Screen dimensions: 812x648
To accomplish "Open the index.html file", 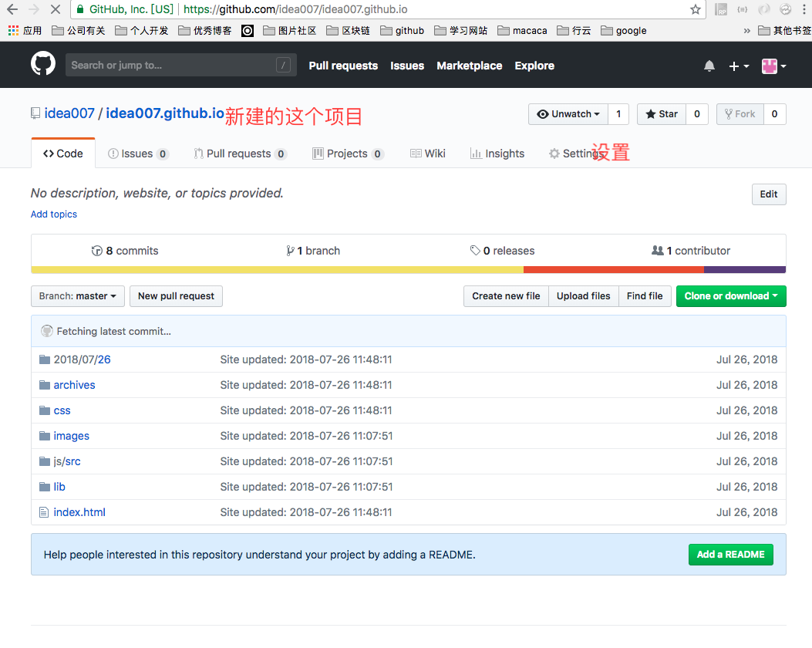I will pos(79,512).
